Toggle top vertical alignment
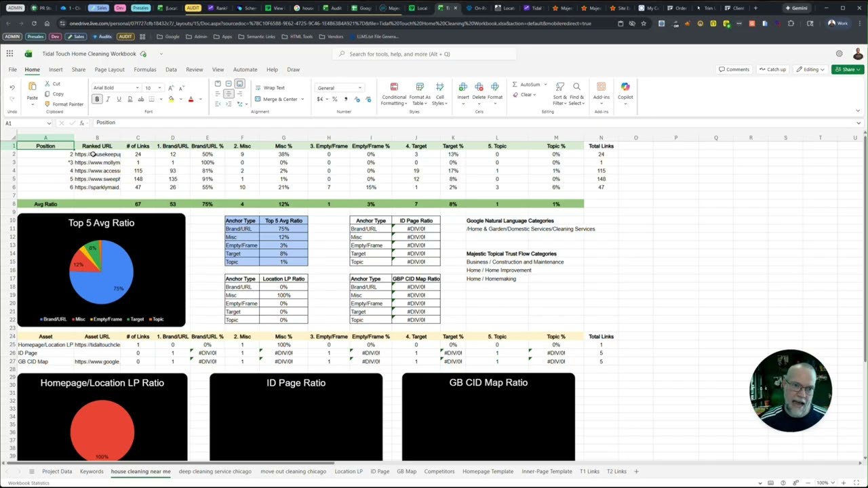 [x=218, y=84]
